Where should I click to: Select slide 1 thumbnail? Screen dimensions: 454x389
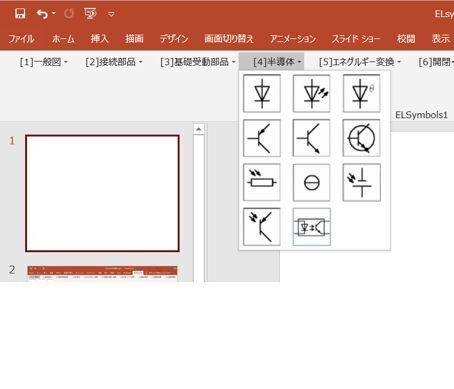tap(102, 193)
